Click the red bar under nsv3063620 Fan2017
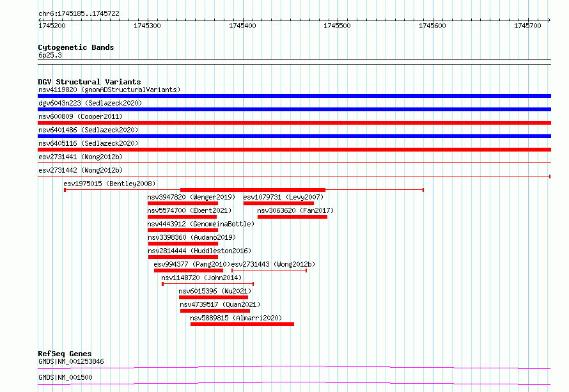Image resolution: width=569 pixels, height=392 pixels. click(292, 217)
